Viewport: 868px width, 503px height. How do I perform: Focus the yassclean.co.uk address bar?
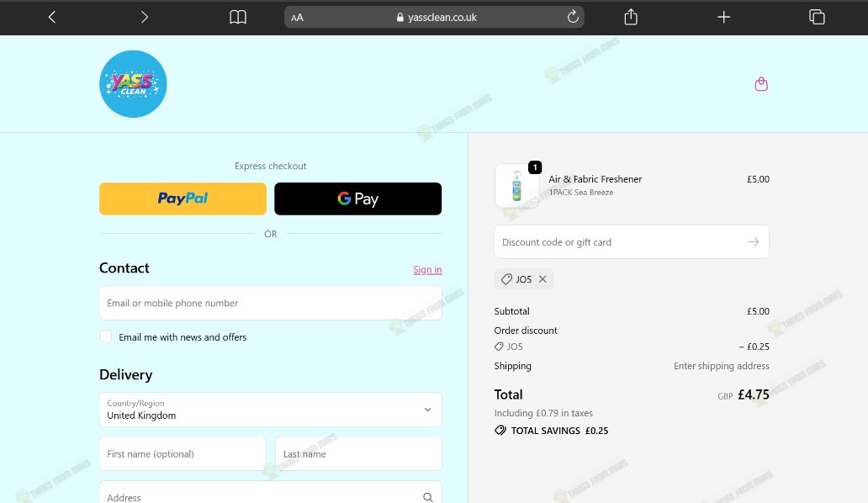(434, 17)
